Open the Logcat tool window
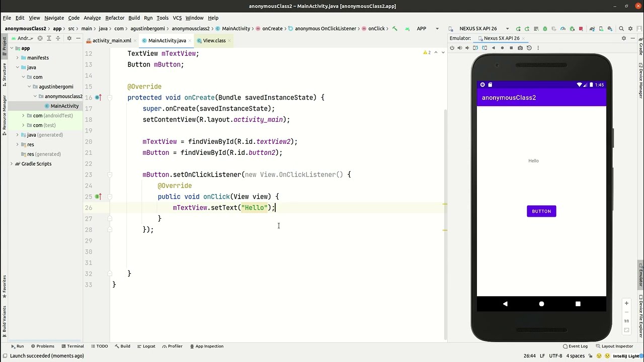 146,346
